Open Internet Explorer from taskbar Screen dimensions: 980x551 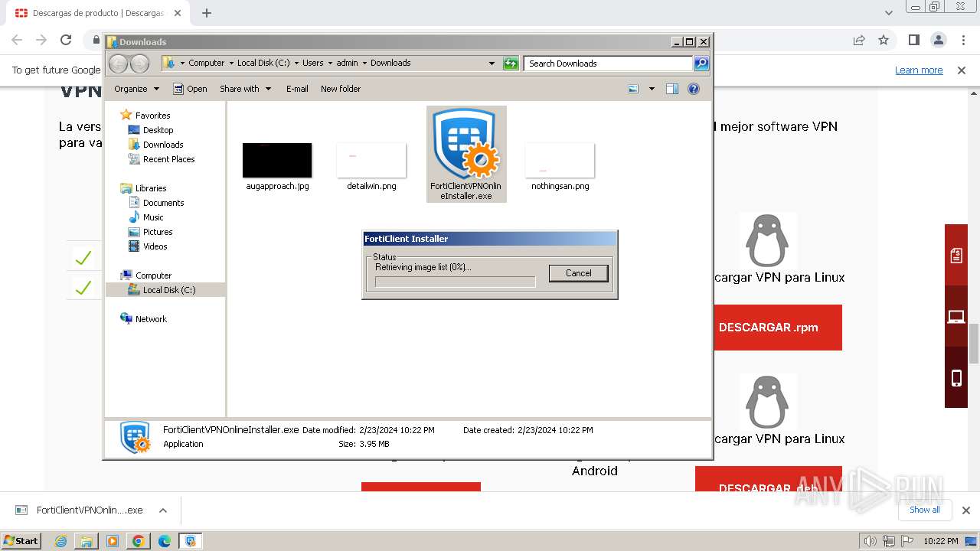pyautogui.click(x=60, y=541)
